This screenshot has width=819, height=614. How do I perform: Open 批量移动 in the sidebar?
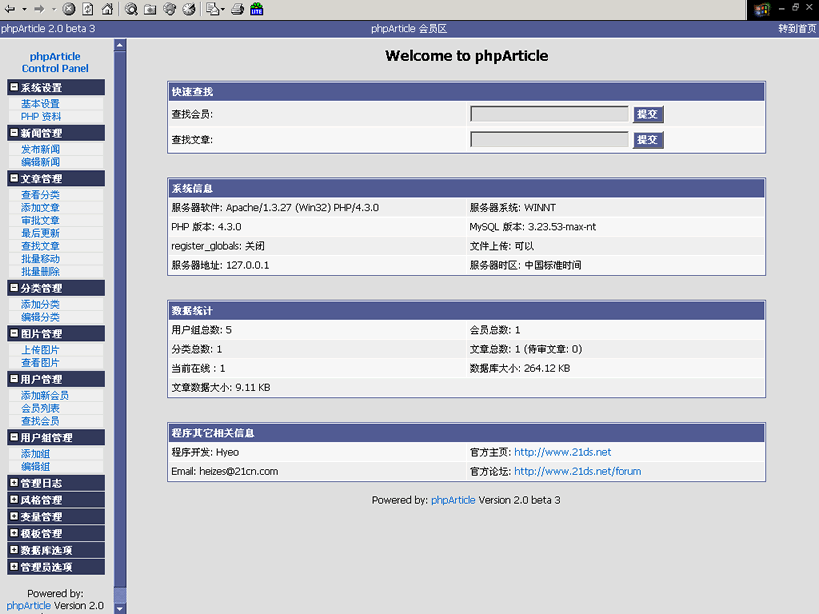coord(40,258)
